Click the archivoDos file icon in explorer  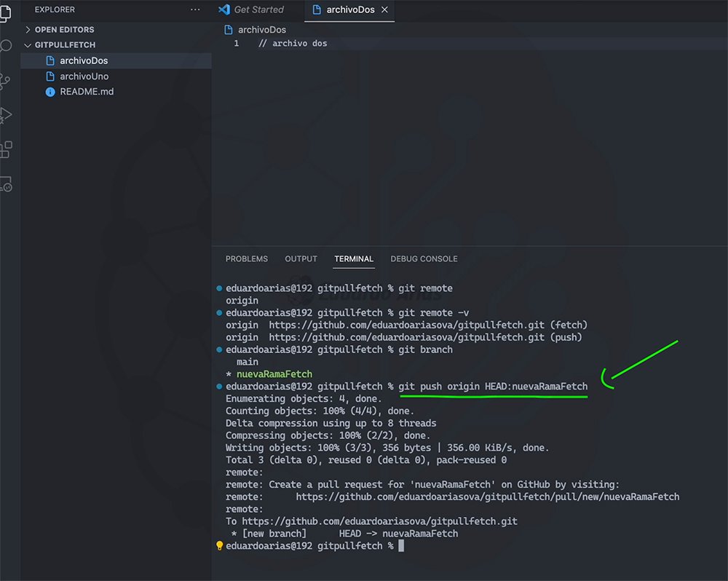(x=50, y=61)
